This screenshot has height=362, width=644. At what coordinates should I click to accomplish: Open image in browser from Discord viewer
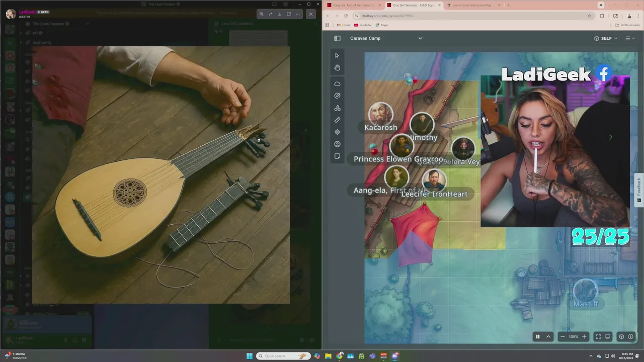coord(289,14)
